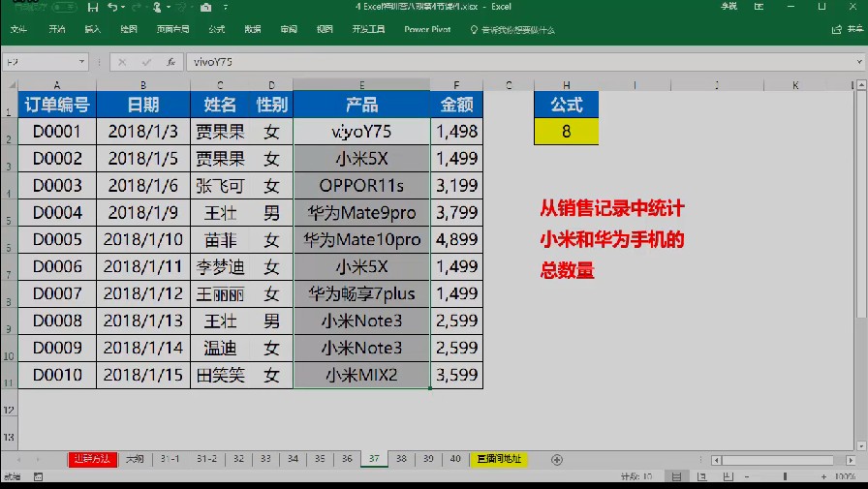Open the Name Box dropdown arrow
868x489 pixels.
81,62
